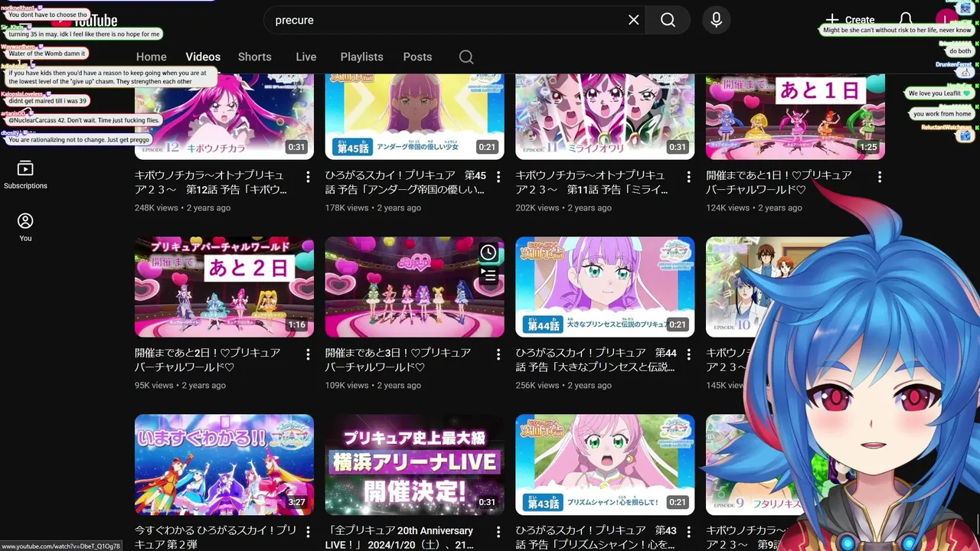Image resolution: width=980 pixels, height=551 pixels.
Task: Play the 第43話 プリズムシャイン thumbnail
Action: pyautogui.click(x=605, y=465)
